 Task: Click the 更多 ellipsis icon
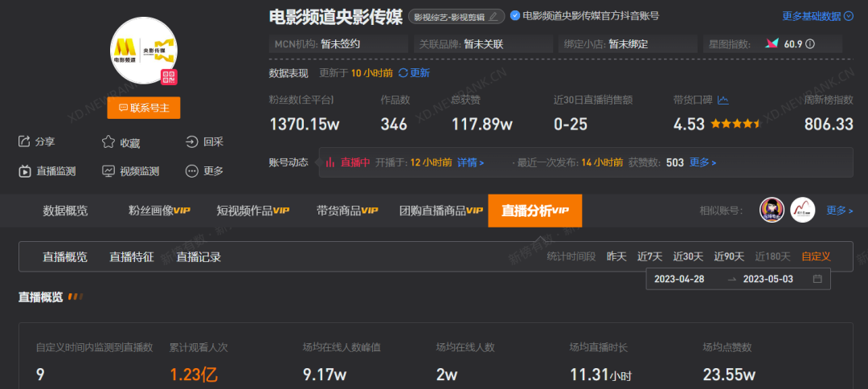(191, 171)
